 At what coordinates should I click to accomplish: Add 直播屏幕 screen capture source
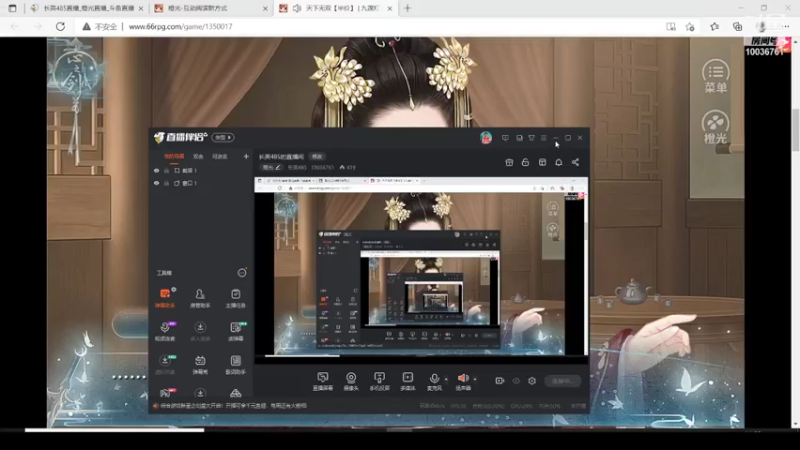pyautogui.click(x=322, y=381)
